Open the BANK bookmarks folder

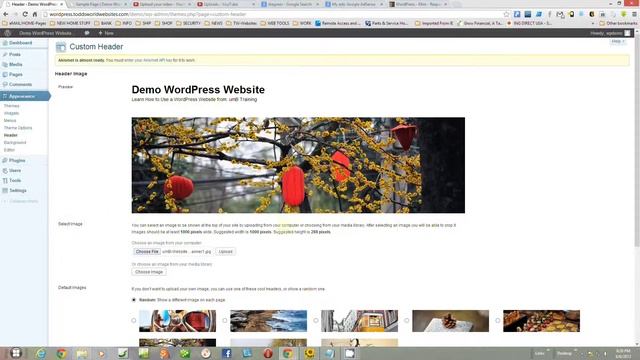102,23
